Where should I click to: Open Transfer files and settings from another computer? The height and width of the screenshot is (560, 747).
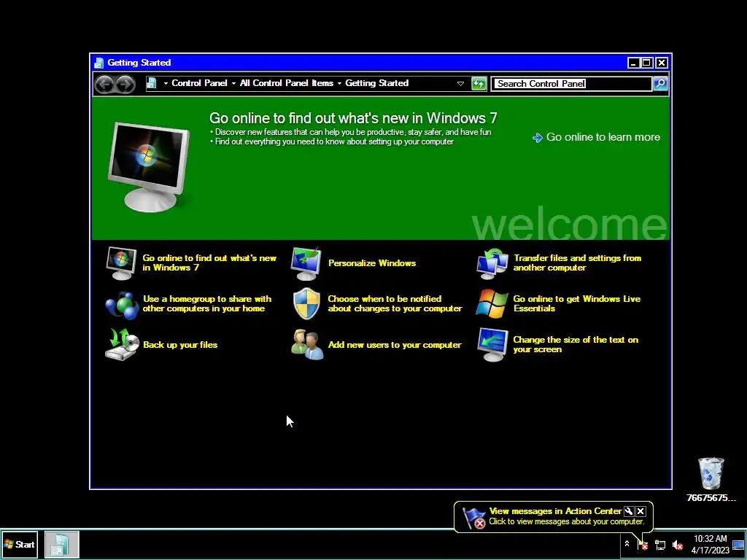pos(578,262)
